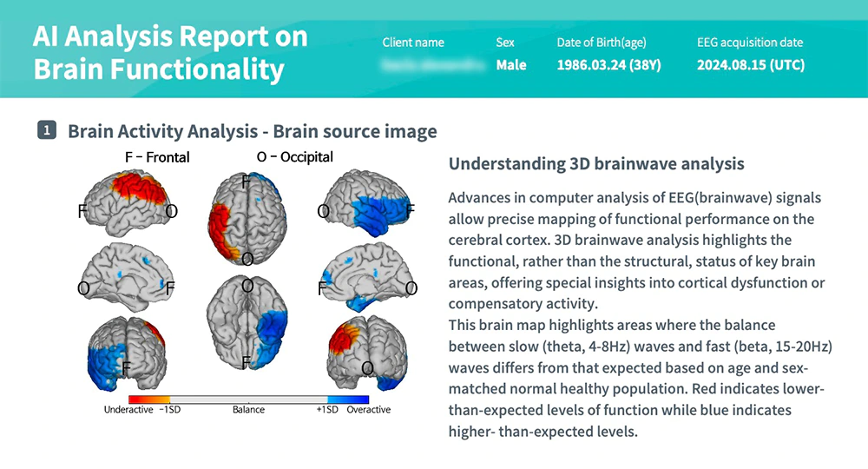Click the 'Brain Activity Analysis - Brain source image' heading
This screenshot has height=469, width=868.
(252, 131)
